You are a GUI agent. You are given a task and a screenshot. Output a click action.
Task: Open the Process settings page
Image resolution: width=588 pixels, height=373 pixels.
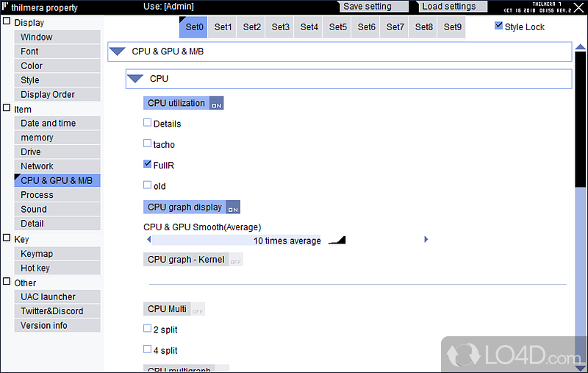[57, 195]
